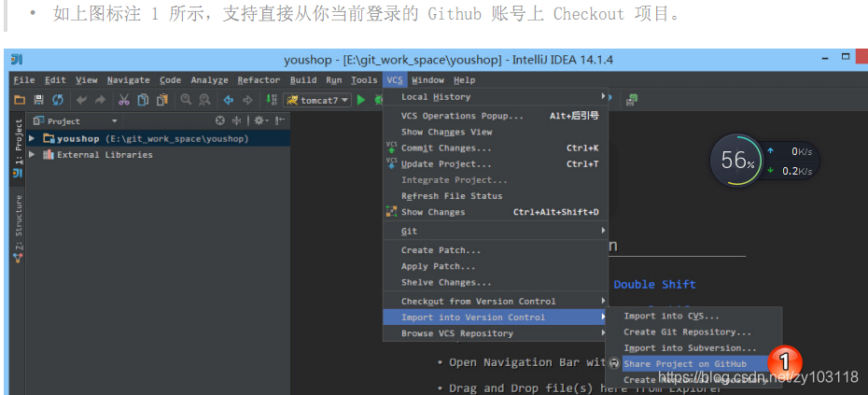Viewport: 868px width, 395px height.
Task: Open Browse VCS Repository submenu
Action: [496, 333]
